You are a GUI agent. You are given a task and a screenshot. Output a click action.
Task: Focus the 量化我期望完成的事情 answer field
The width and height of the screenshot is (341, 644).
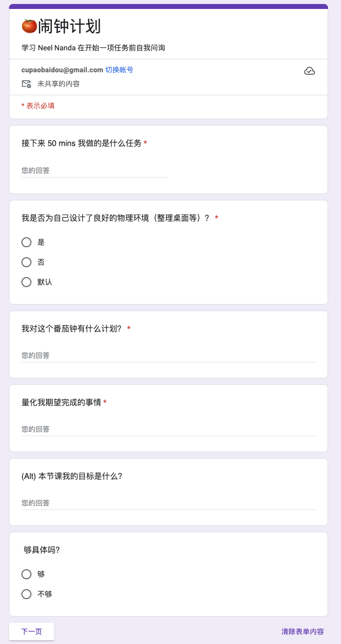[169, 429]
